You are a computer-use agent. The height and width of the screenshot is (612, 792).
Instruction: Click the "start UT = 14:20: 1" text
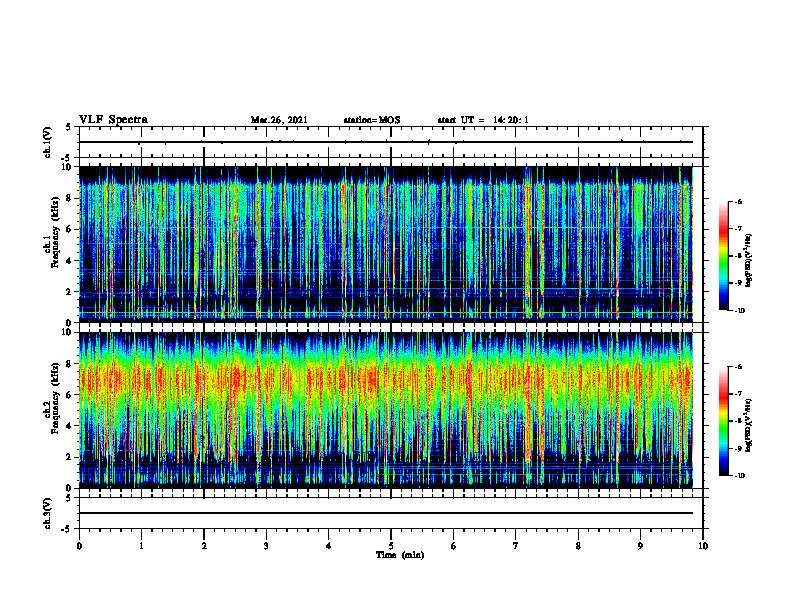click(x=483, y=120)
